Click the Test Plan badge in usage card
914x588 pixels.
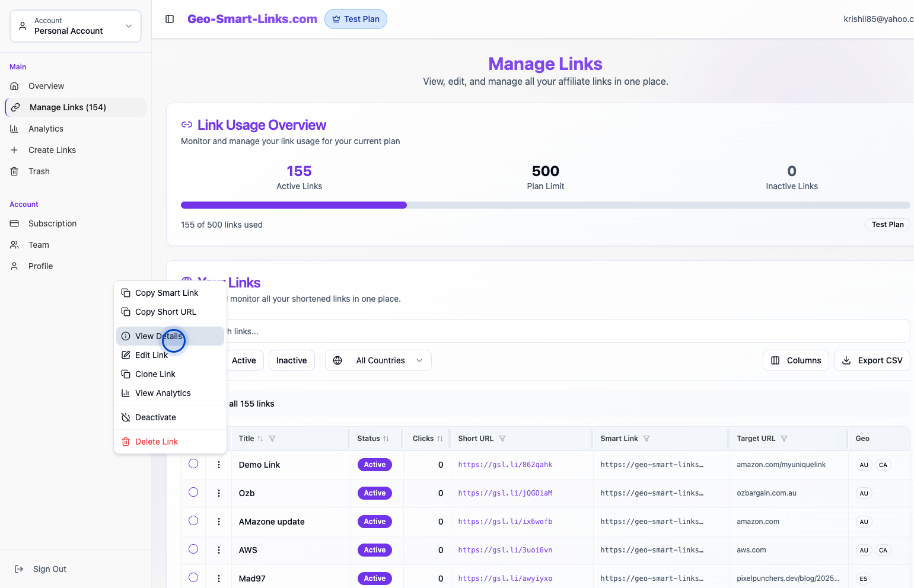coord(887,225)
